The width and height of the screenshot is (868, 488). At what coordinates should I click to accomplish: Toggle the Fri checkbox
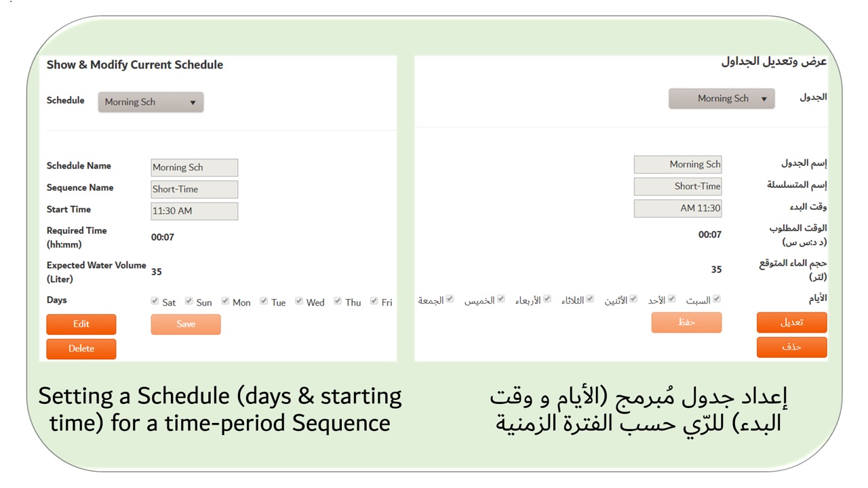[x=374, y=301]
